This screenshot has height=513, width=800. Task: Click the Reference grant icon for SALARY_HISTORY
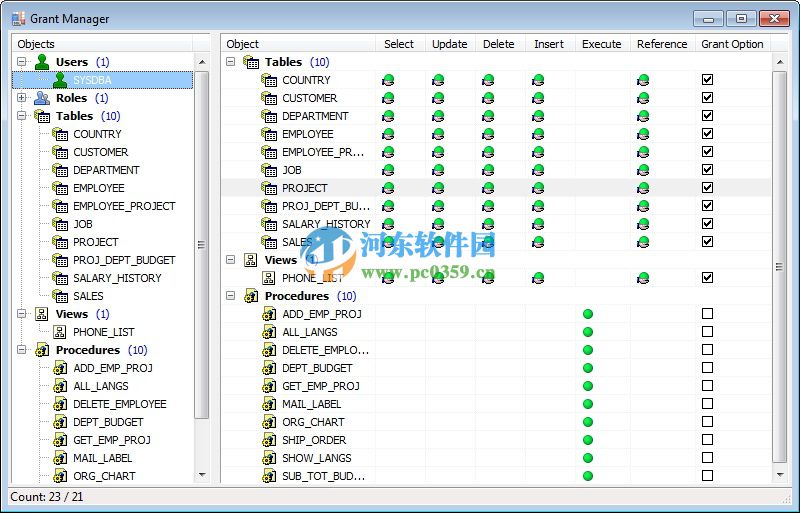click(x=643, y=224)
